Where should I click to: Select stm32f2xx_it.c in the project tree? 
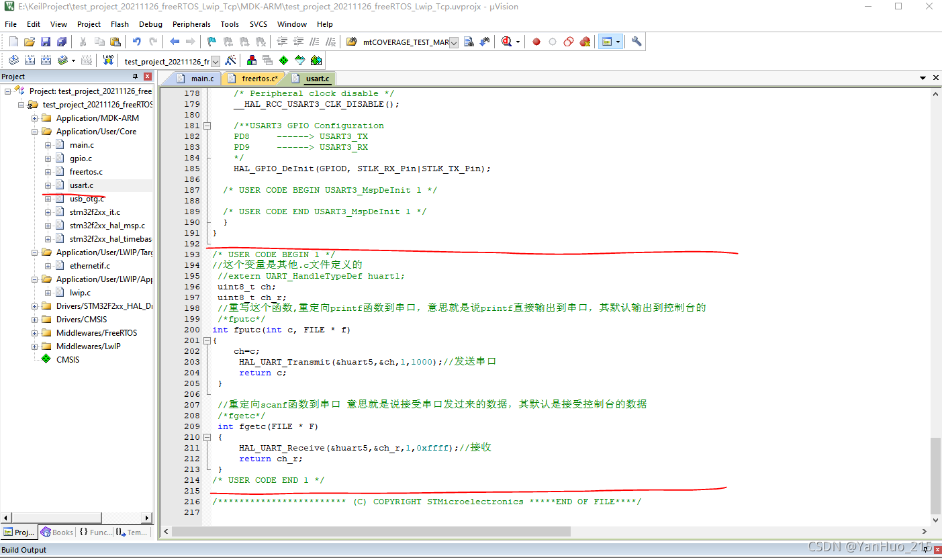coord(95,212)
